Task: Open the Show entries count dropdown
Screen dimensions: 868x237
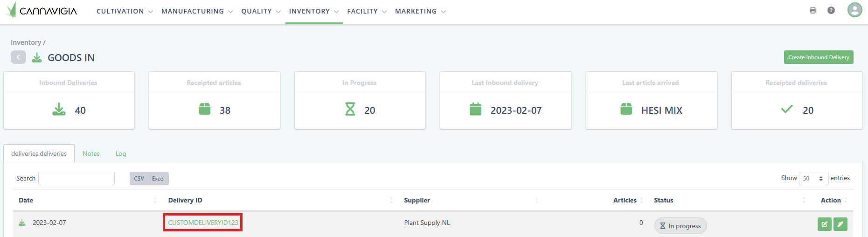Action: (813, 178)
